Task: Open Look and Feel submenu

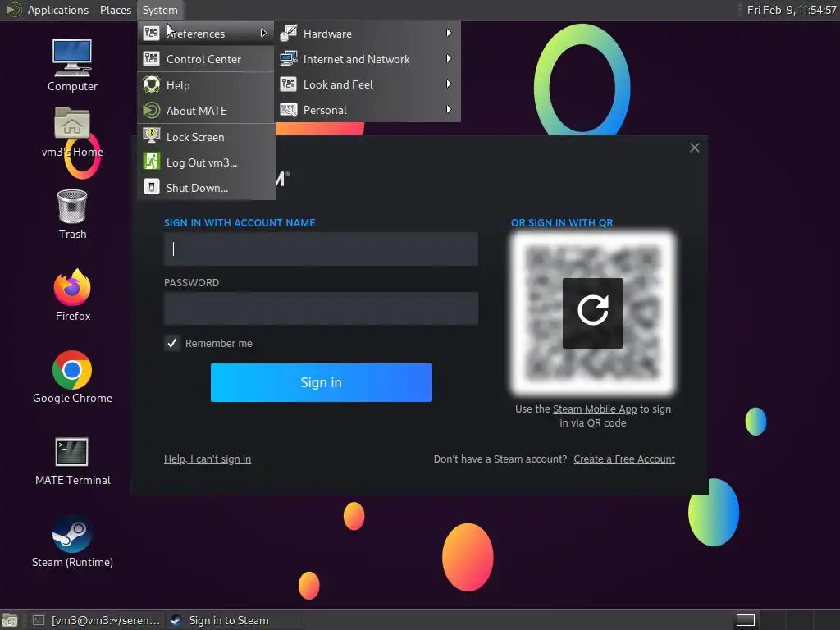Action: (x=367, y=84)
